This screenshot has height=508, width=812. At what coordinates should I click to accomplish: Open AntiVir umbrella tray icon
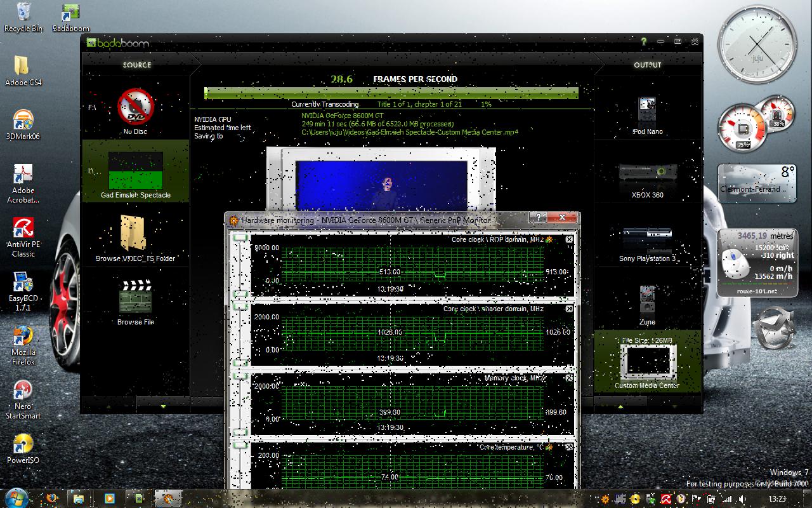[x=666, y=500]
